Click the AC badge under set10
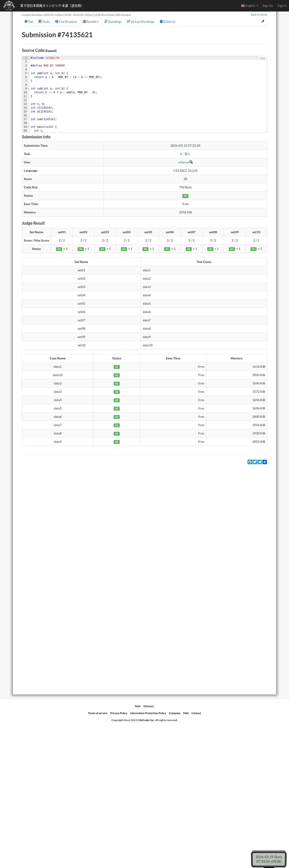Image resolution: width=289 pixels, height=868 pixels. (254, 249)
